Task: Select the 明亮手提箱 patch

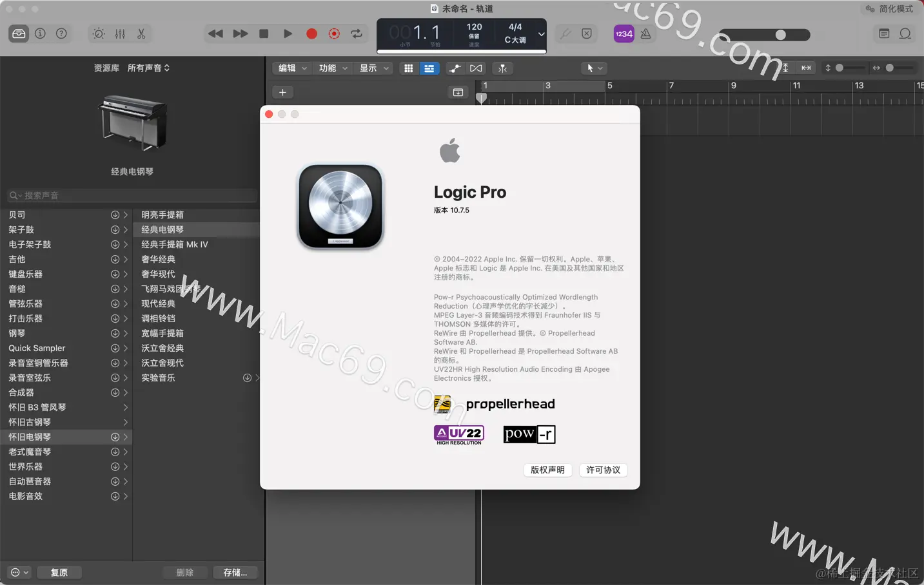Action: pyautogui.click(x=197, y=215)
